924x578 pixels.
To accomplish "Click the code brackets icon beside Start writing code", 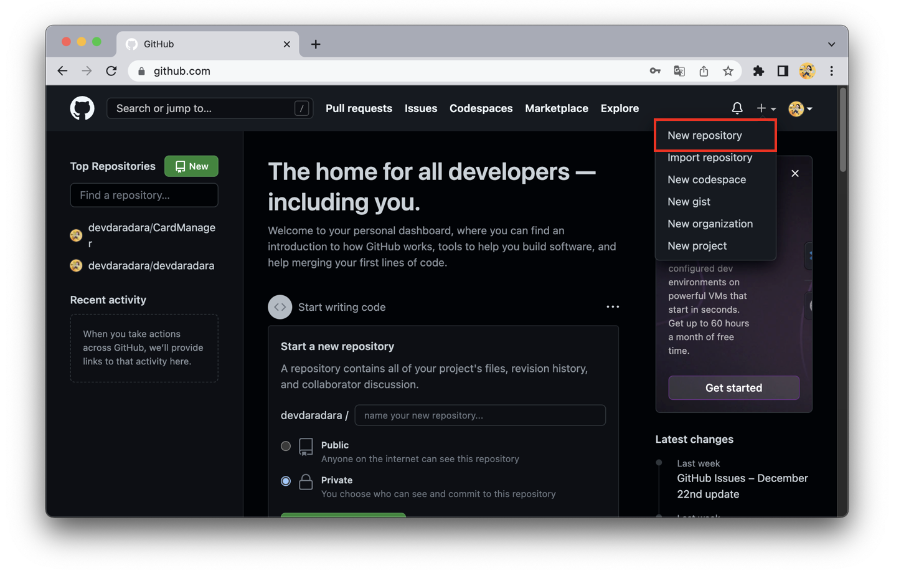I will coord(280,307).
